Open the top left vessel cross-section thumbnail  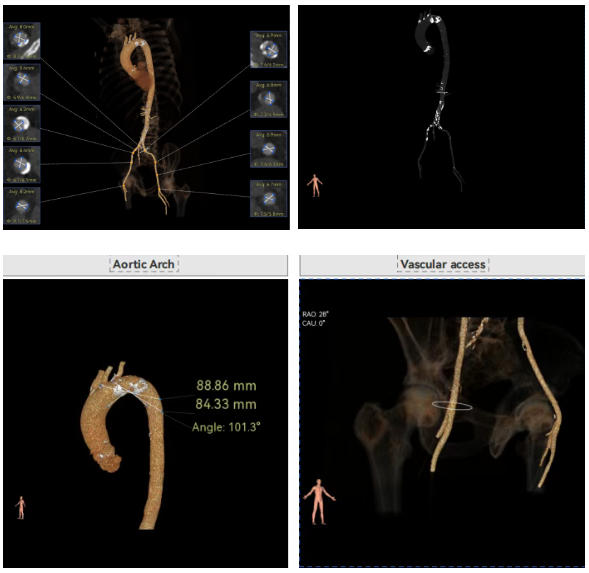tap(22, 41)
